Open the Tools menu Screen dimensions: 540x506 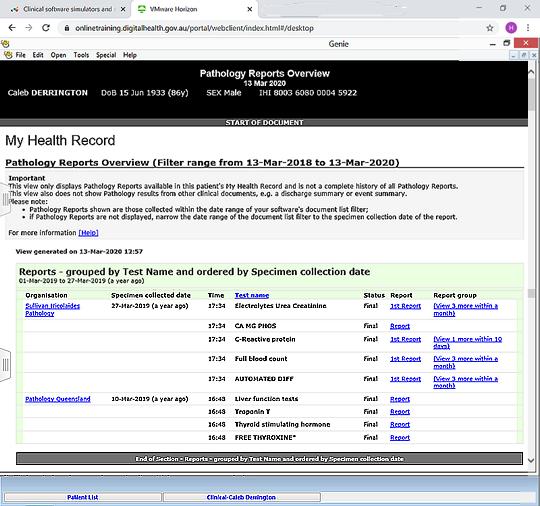[x=81, y=55]
